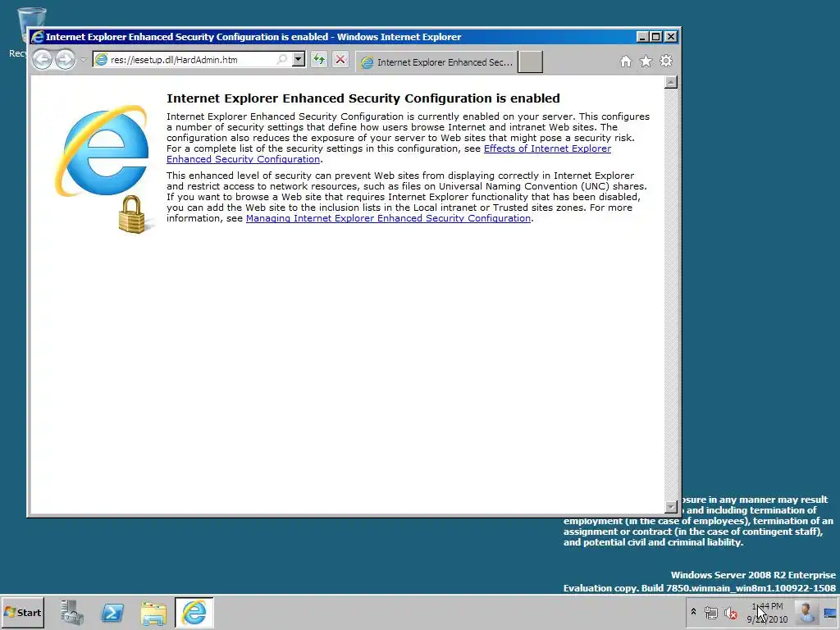Click the muted volume tray icon
Screen dimensions: 840x630
(x=731, y=612)
